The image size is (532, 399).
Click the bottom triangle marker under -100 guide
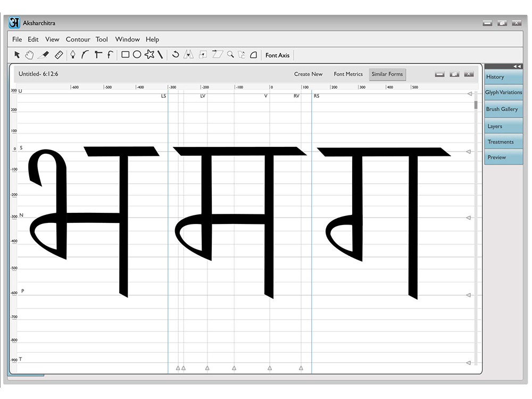click(234, 368)
